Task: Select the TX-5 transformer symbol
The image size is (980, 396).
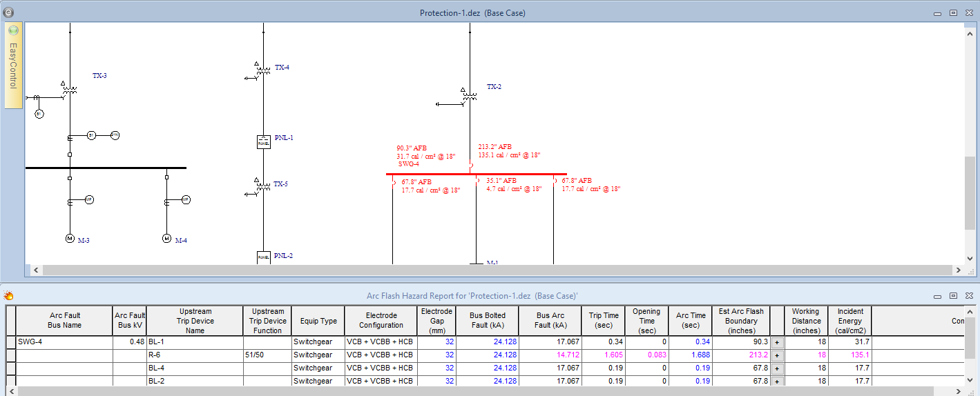Action: click(x=262, y=187)
